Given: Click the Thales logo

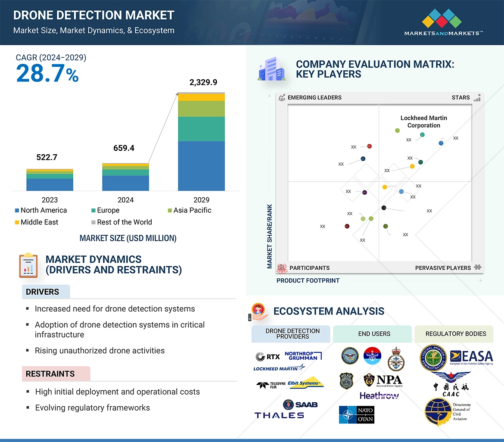Looking at the screenshot, I should click(x=279, y=415).
